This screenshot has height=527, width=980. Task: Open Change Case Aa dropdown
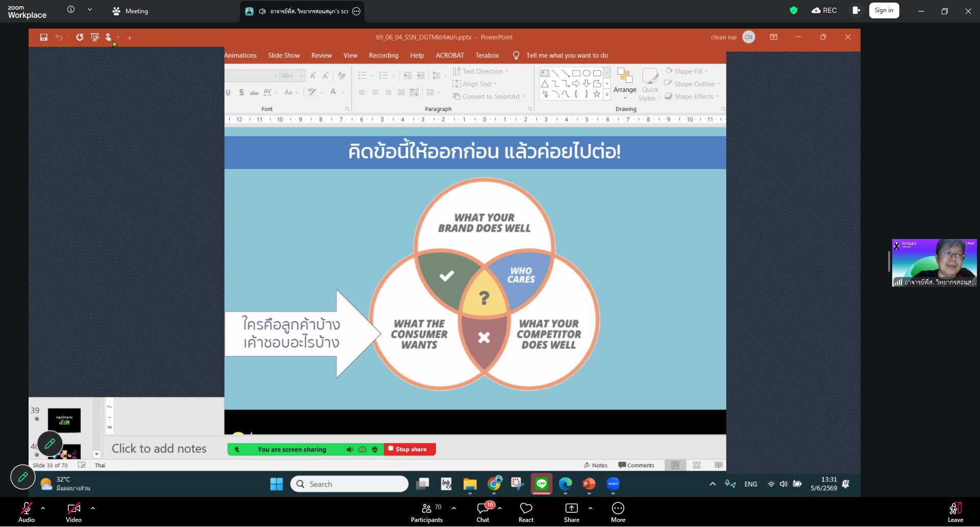[291, 92]
